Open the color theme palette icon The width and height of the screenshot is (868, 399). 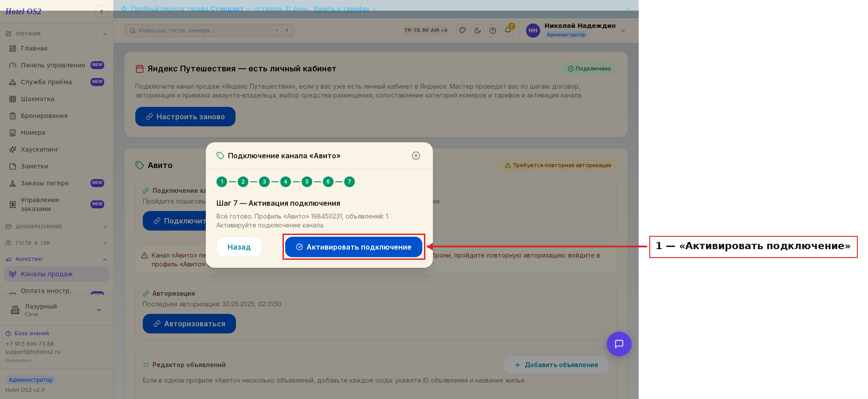coord(463,30)
